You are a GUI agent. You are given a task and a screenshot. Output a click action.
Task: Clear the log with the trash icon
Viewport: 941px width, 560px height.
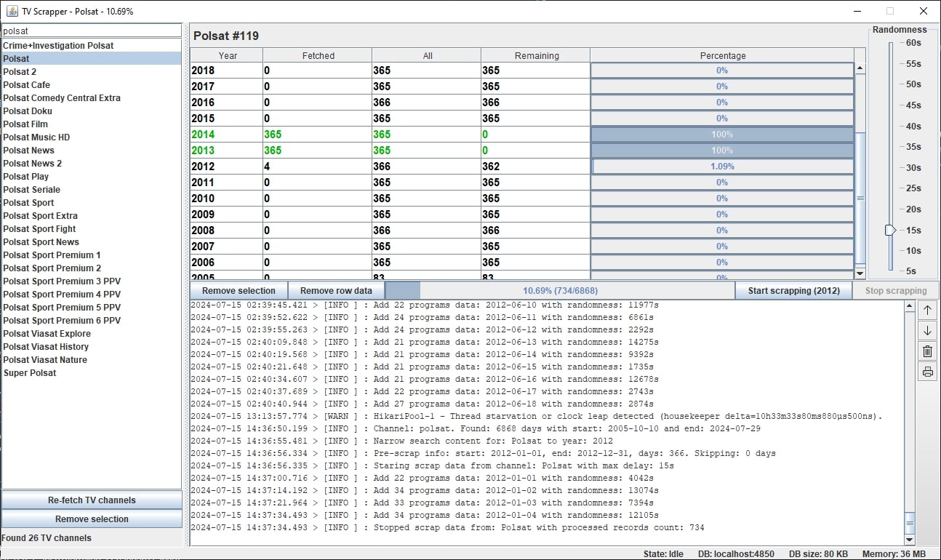point(927,351)
